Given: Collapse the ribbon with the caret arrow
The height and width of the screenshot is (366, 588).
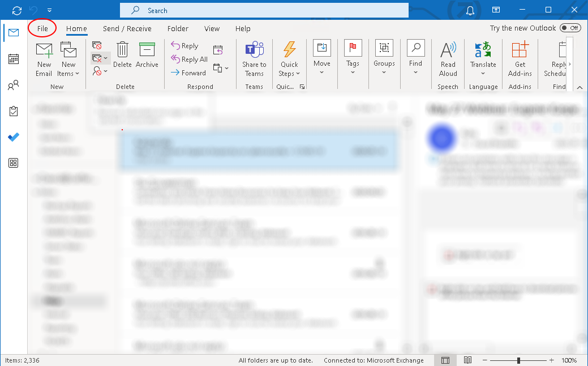Looking at the screenshot, I should tap(580, 87).
